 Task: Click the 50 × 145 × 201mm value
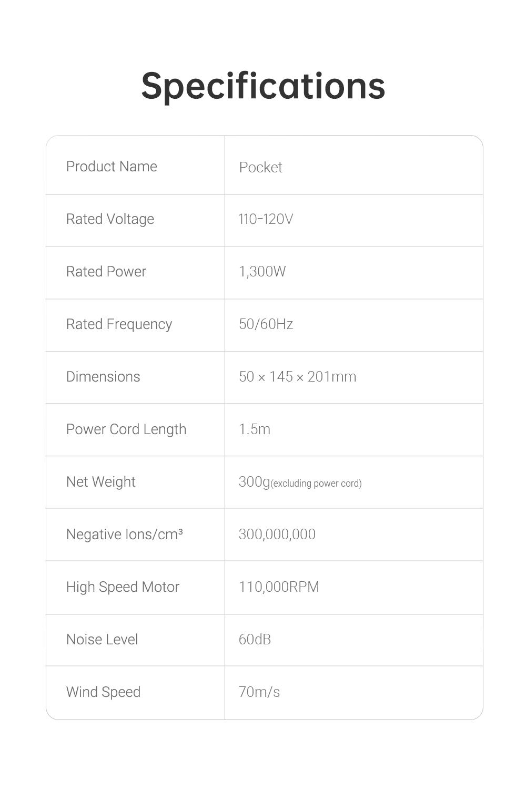297,377
